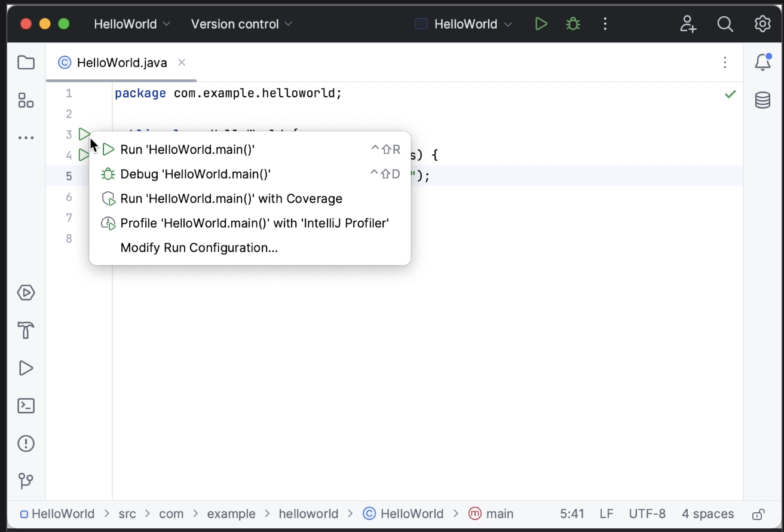Open the Version control dropdown
The image size is (784, 532).
[241, 24]
